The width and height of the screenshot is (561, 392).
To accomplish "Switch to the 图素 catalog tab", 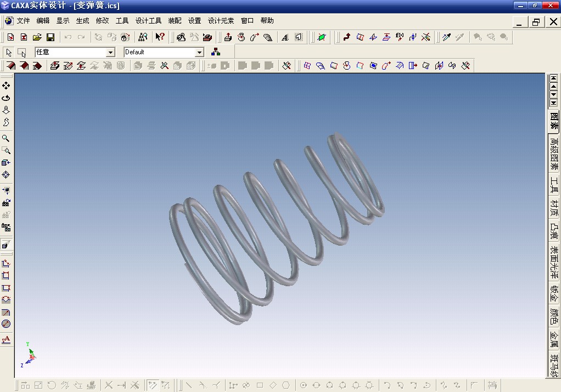I will pos(554,122).
